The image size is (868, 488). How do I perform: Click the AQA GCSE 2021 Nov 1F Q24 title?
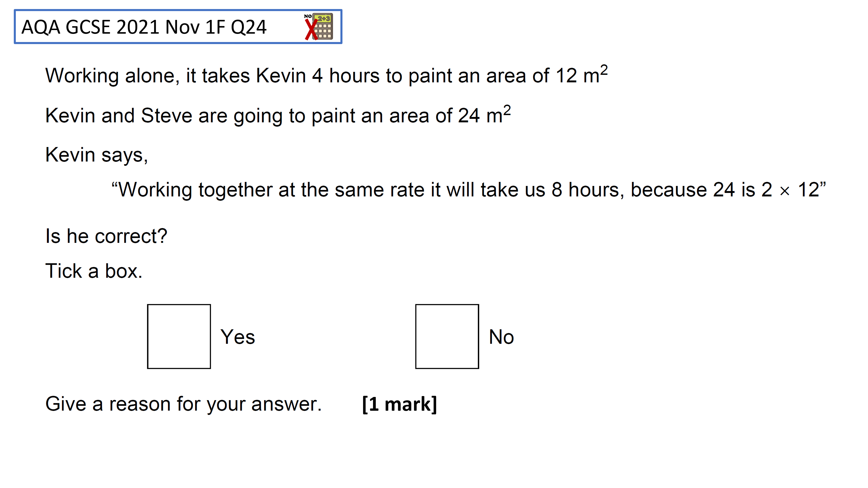point(144,27)
